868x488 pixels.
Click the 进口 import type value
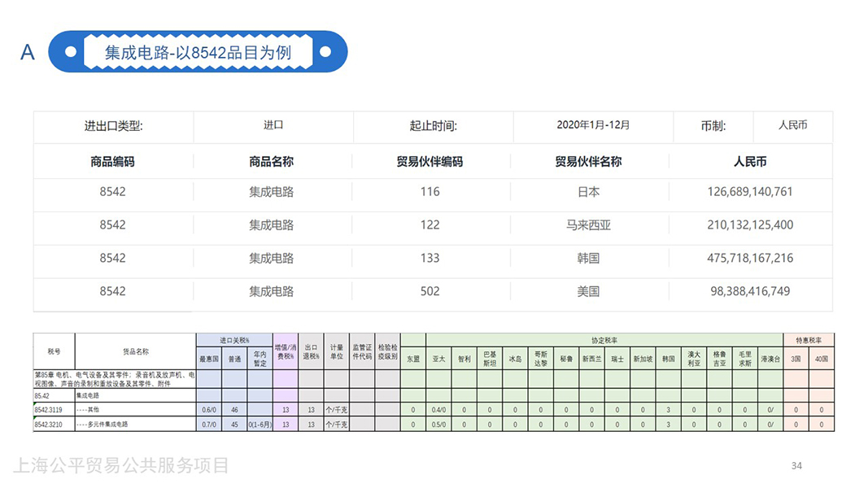(273, 125)
